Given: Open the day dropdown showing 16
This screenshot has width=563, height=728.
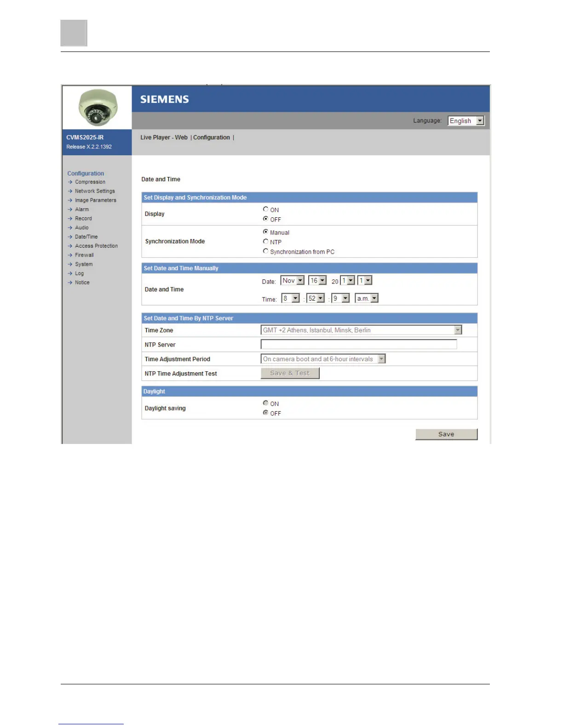Looking at the screenshot, I should [317, 280].
